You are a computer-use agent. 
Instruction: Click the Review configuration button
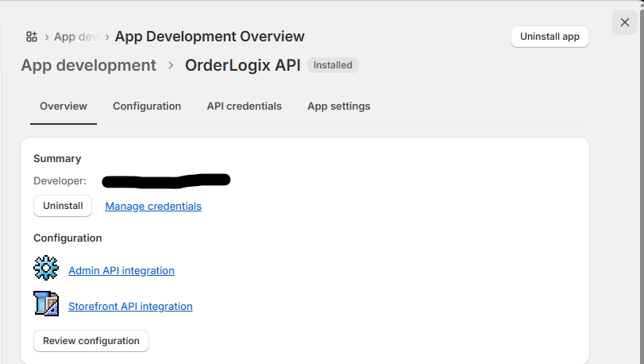pyautogui.click(x=91, y=341)
